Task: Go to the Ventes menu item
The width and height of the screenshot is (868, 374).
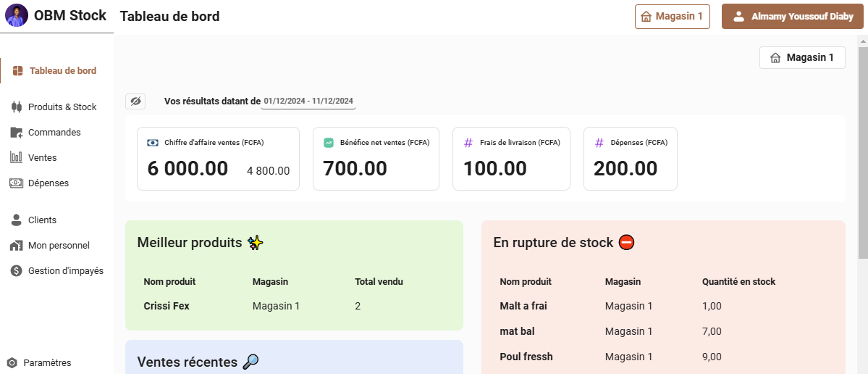Action: 43,157
